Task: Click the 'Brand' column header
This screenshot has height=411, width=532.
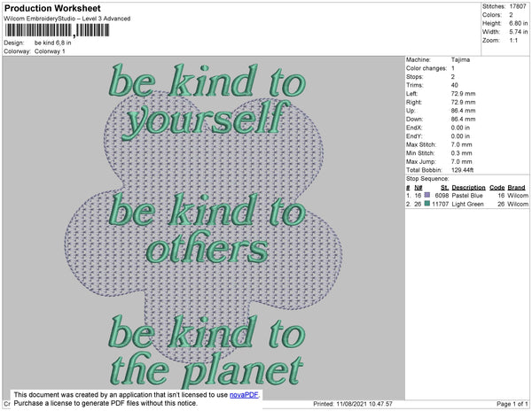Action: [516, 188]
